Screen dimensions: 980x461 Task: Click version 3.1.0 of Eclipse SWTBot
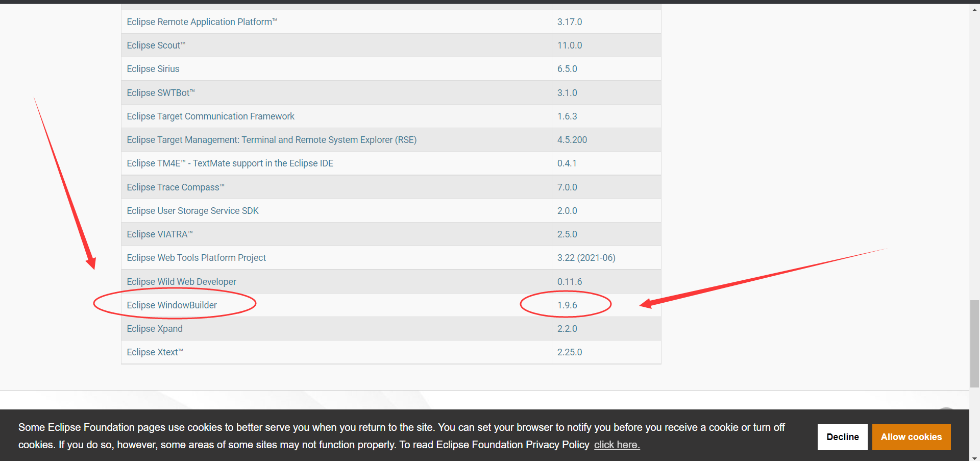pos(567,93)
